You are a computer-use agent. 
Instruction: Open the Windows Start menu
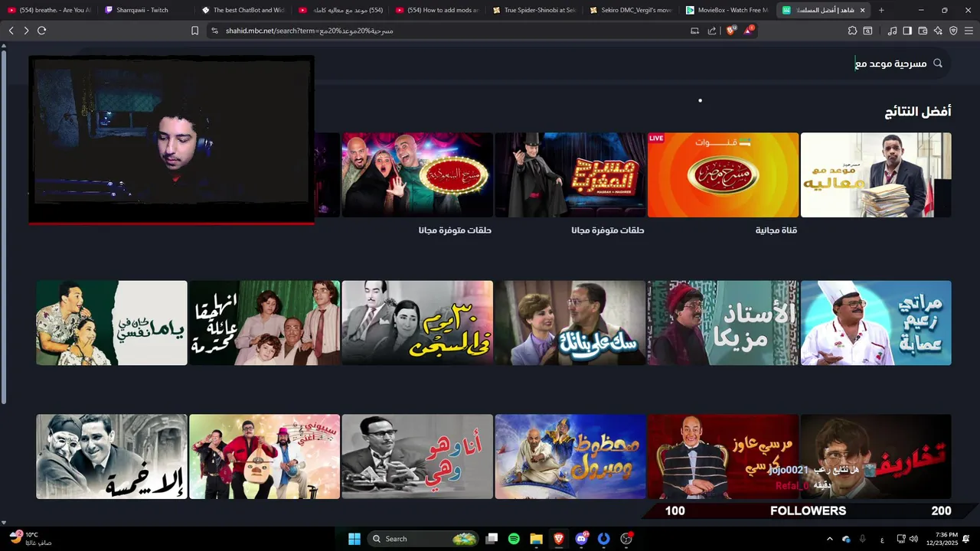pyautogui.click(x=354, y=539)
